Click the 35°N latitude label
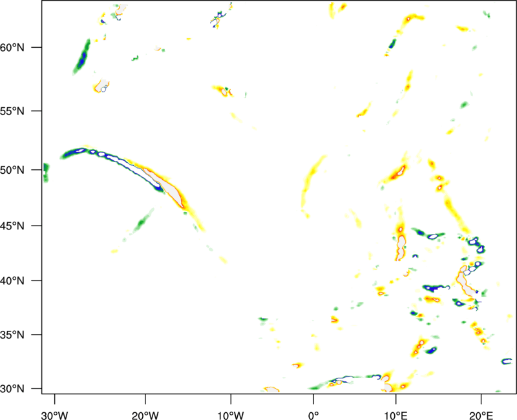 [x=12, y=335]
